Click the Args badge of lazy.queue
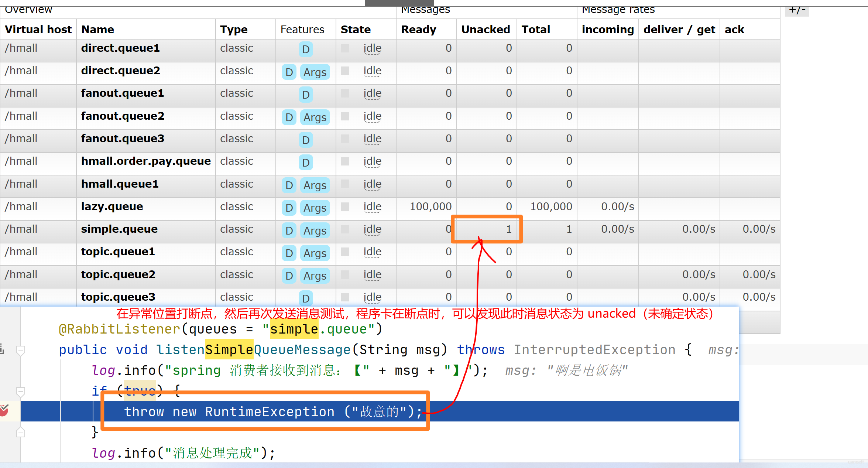 315,208
